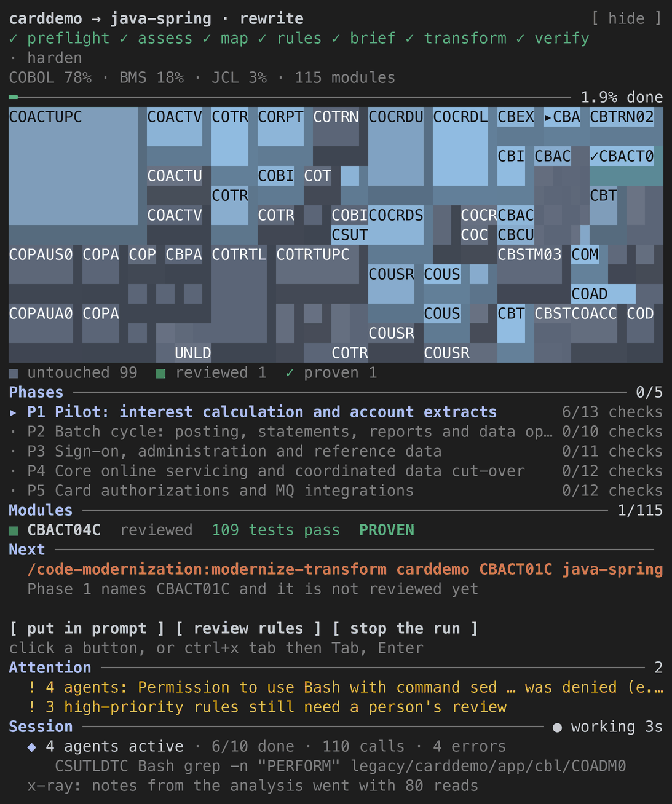
Task: Click the stop the run button
Action: click(x=405, y=628)
